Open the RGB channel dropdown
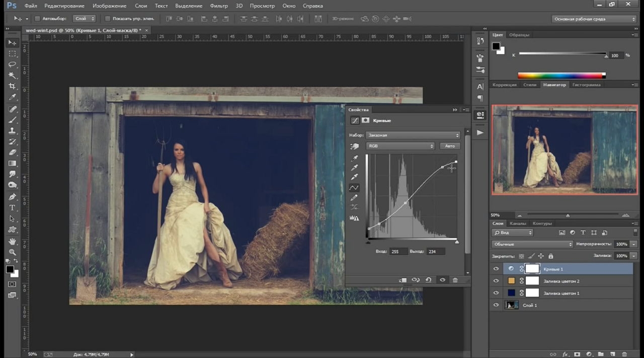Screen dimensions: 644x358 pyautogui.click(x=400, y=146)
